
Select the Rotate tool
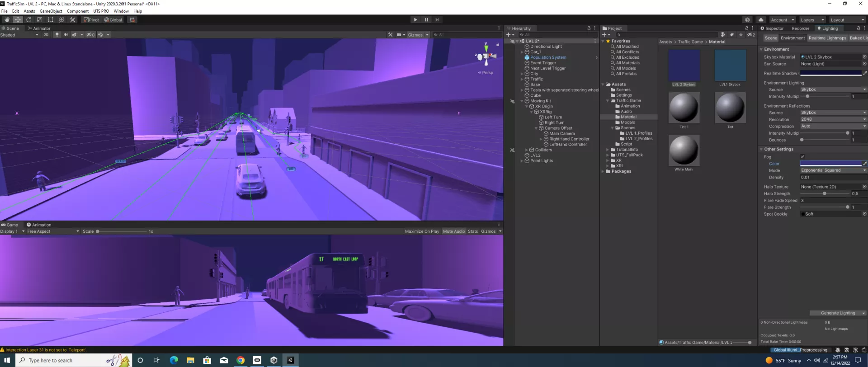coord(28,20)
